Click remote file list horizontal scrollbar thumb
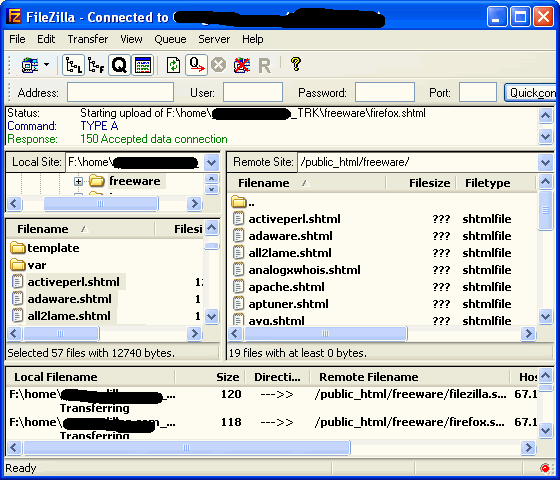 click(x=325, y=334)
